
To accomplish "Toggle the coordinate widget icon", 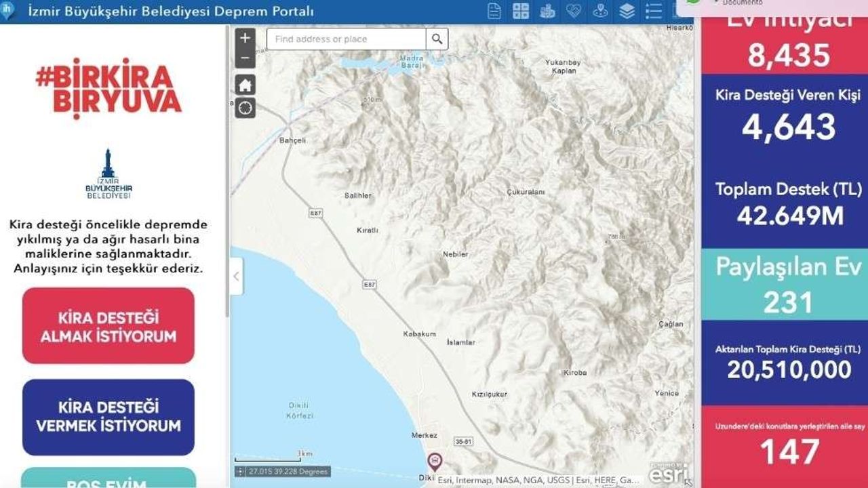I will tap(240, 471).
